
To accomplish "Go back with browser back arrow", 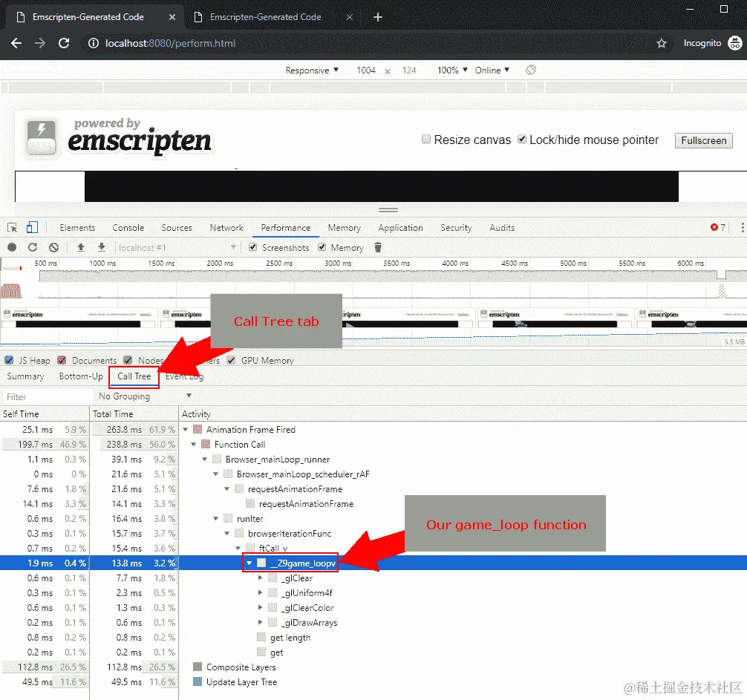I will click(x=16, y=43).
